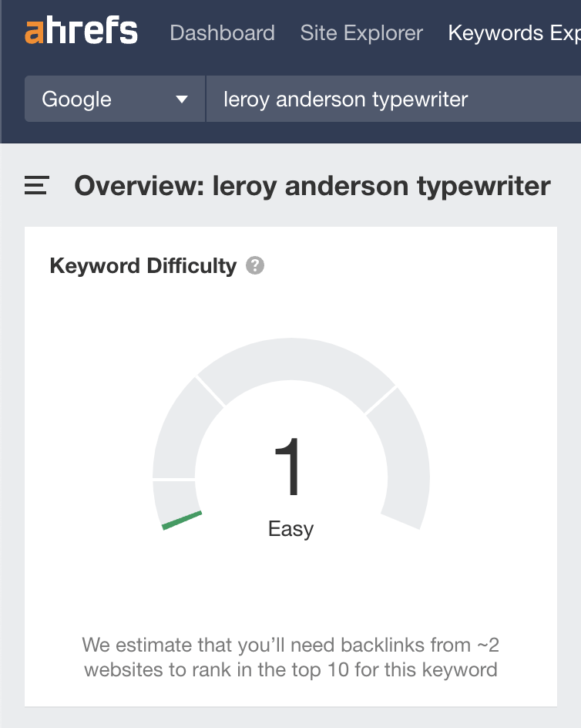The image size is (581, 728).
Task: Click the Keyword Difficulty help question mark
Action: point(255,265)
